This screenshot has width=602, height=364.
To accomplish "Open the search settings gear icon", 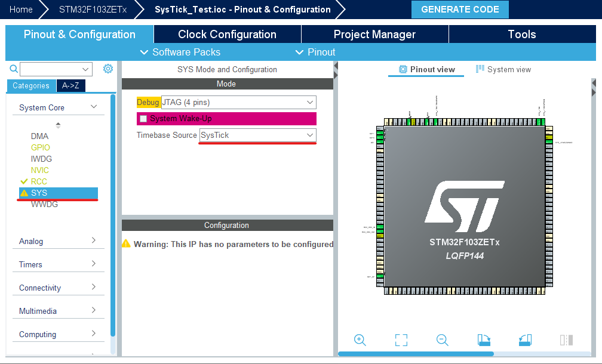I will point(108,69).
